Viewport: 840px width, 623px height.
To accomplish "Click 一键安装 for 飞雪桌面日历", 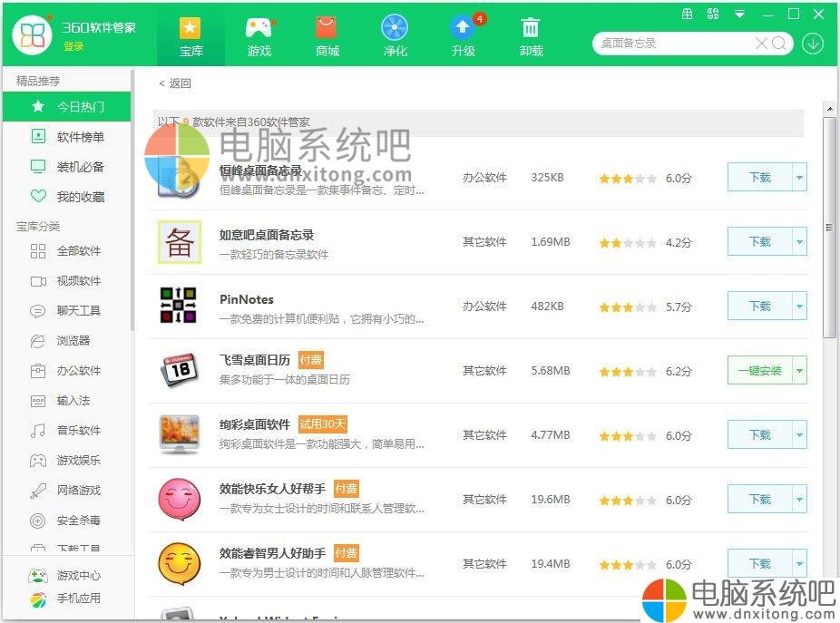I will pyautogui.click(x=759, y=370).
